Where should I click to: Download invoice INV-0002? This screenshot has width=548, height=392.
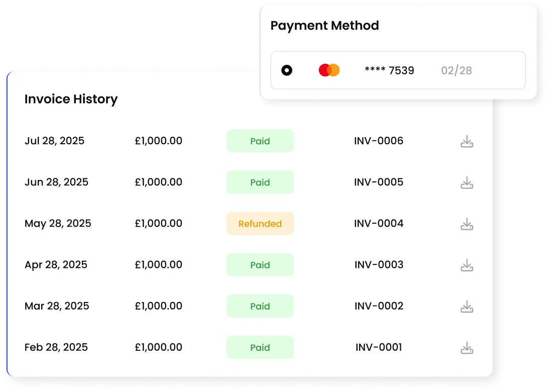tap(467, 307)
